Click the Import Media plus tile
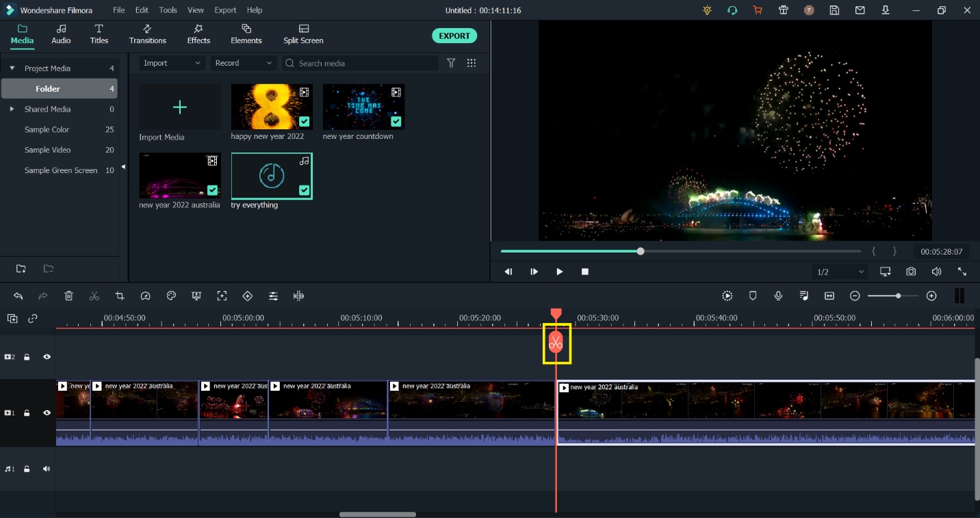Image resolution: width=980 pixels, height=518 pixels. [x=180, y=107]
